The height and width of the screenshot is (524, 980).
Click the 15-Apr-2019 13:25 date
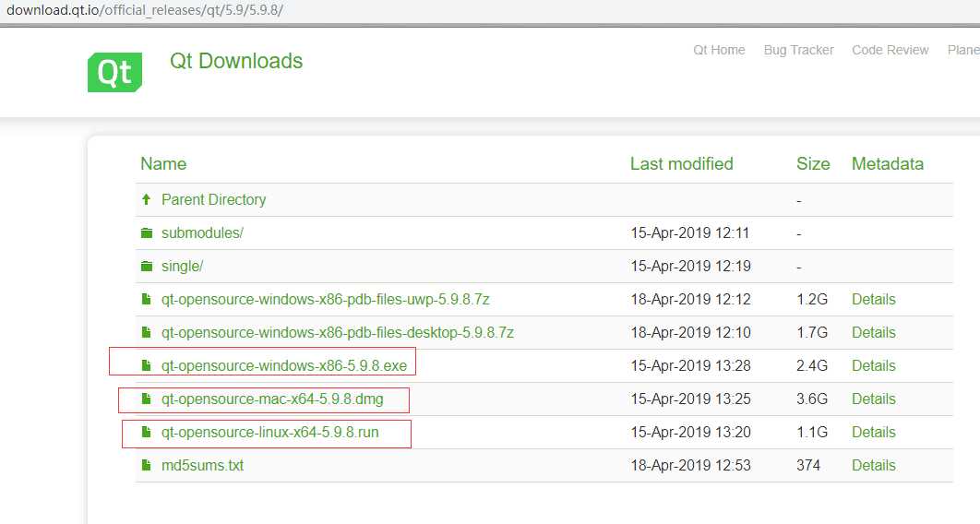[x=690, y=399]
